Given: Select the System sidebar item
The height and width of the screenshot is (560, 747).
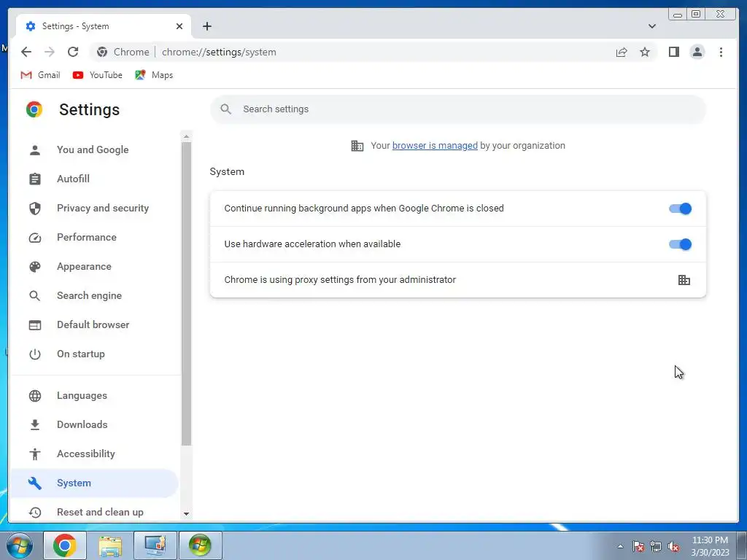Looking at the screenshot, I should tap(94, 483).
